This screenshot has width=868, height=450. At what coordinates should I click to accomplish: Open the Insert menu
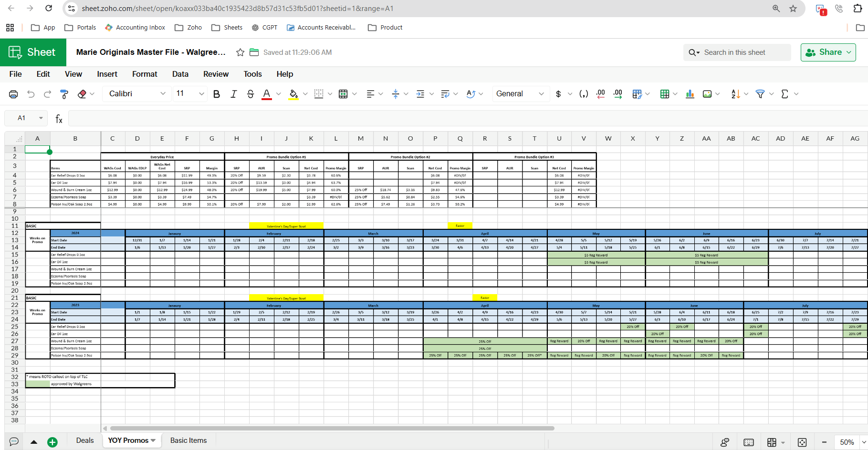click(107, 74)
